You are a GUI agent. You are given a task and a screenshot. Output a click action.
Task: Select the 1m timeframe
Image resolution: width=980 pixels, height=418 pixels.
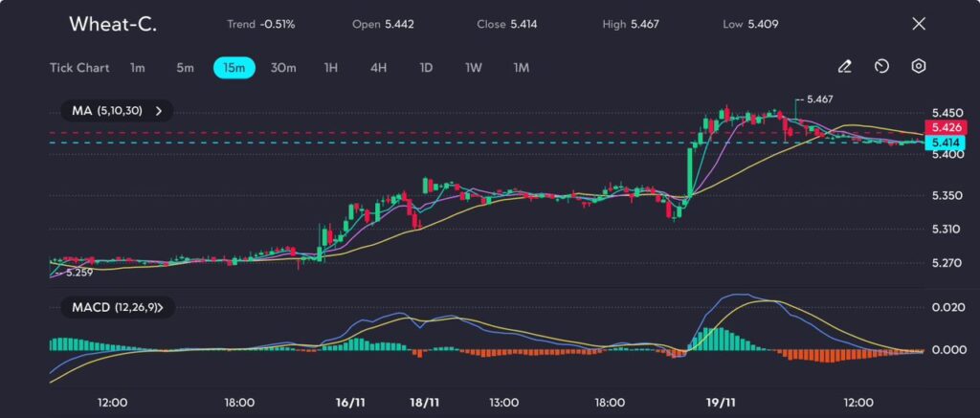point(138,68)
